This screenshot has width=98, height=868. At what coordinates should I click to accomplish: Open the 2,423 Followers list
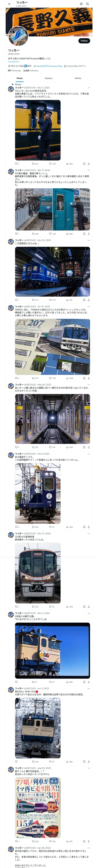pyautogui.click(x=31, y=70)
